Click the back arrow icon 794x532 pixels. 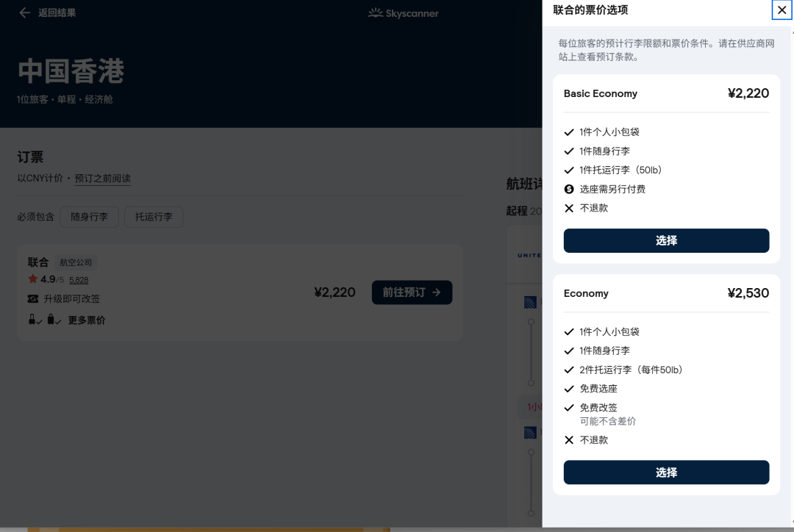(24, 12)
